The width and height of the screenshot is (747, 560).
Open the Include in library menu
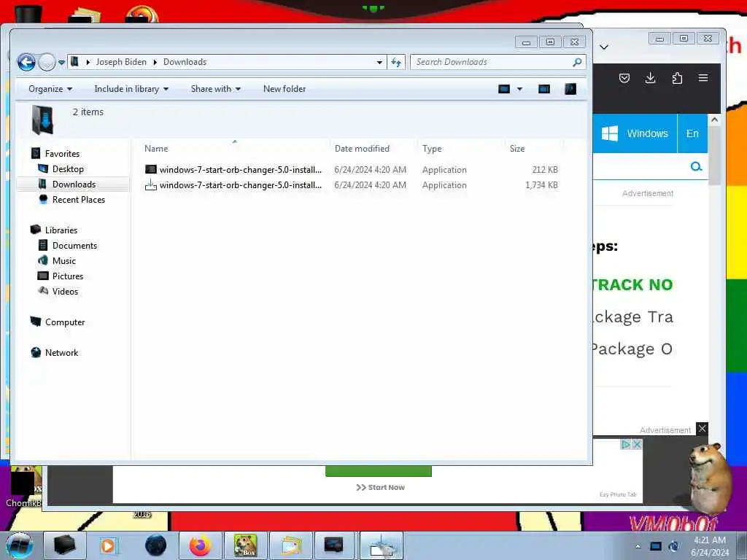pyautogui.click(x=131, y=89)
